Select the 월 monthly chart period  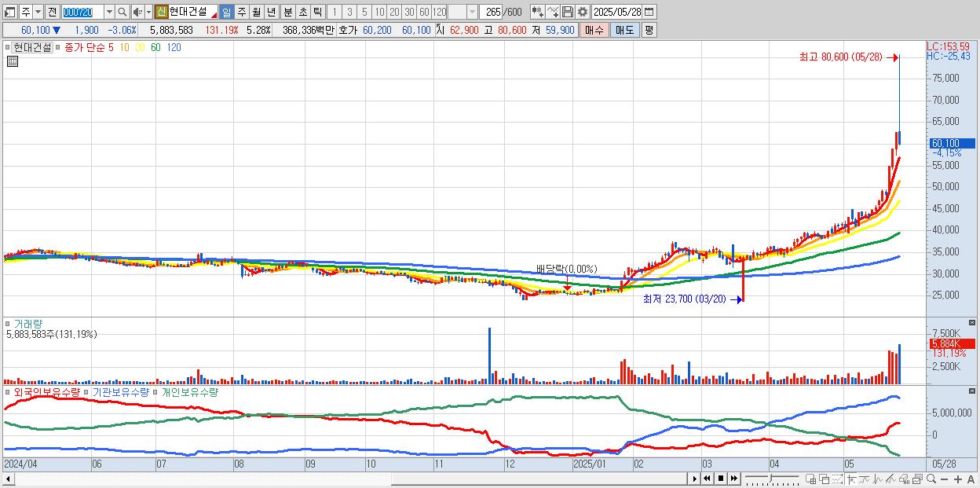click(256, 12)
